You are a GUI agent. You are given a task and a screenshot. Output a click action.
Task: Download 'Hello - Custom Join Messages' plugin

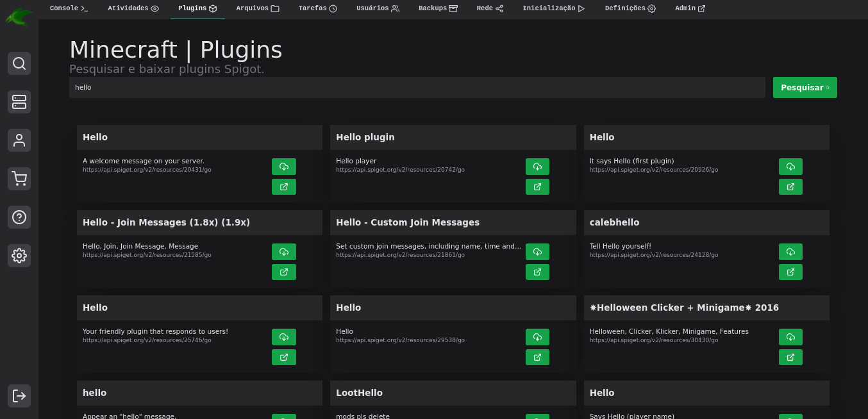(537, 252)
